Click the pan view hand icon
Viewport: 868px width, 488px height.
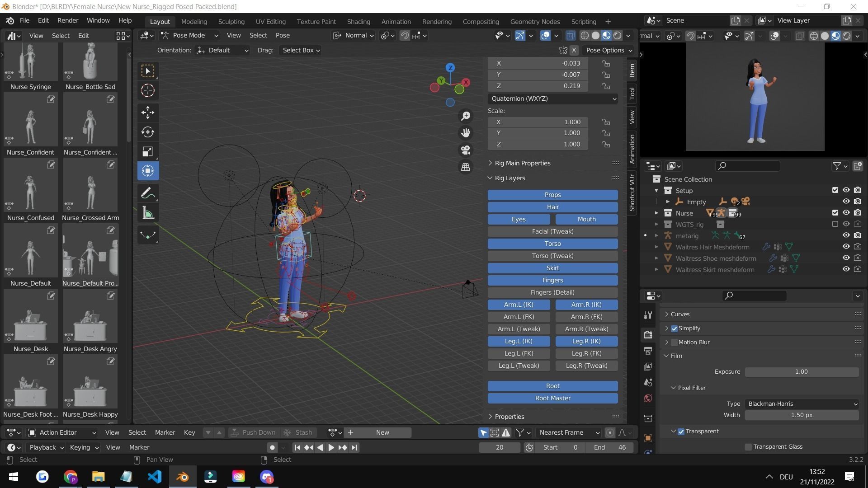tap(466, 133)
